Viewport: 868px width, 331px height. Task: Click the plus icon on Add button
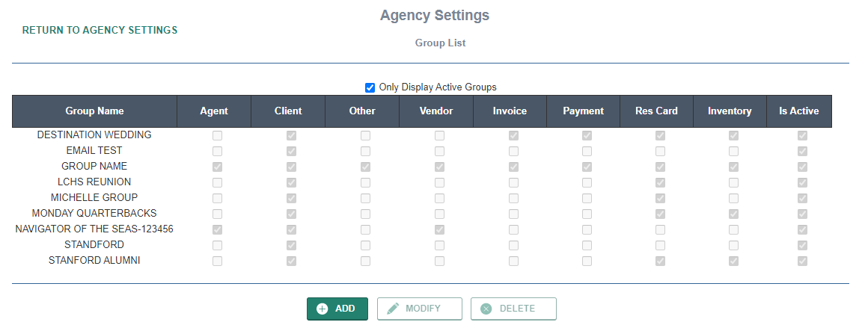pos(323,309)
